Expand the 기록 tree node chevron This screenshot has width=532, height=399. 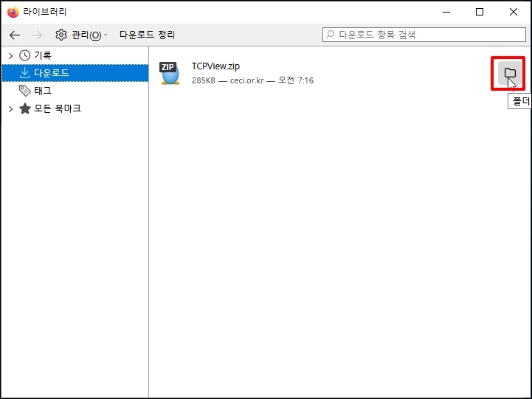tap(10, 55)
